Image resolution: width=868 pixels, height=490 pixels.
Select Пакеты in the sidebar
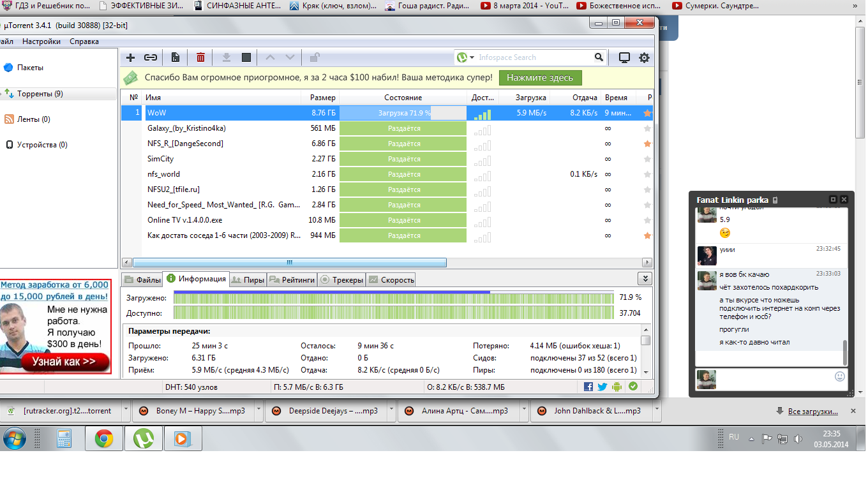tap(30, 68)
